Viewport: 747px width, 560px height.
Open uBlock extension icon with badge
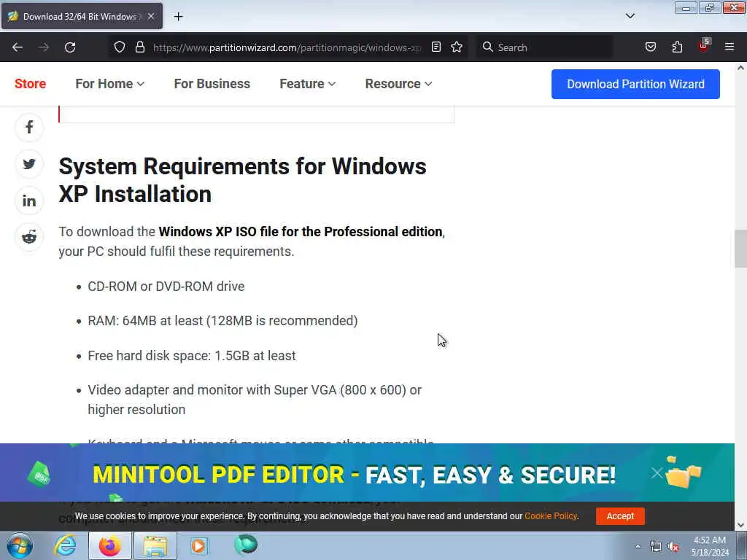click(x=704, y=46)
